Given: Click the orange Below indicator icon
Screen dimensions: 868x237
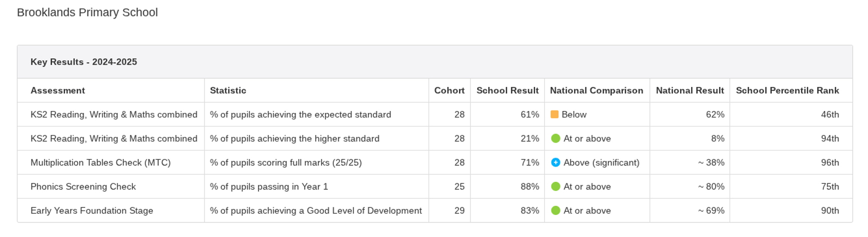Looking at the screenshot, I should 554,114.
